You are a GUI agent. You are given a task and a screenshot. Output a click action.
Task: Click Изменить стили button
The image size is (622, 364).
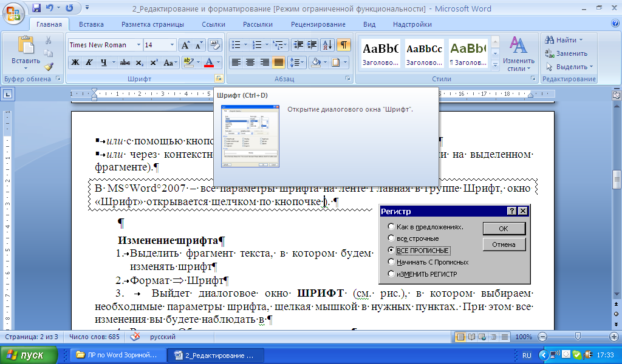pyautogui.click(x=519, y=53)
